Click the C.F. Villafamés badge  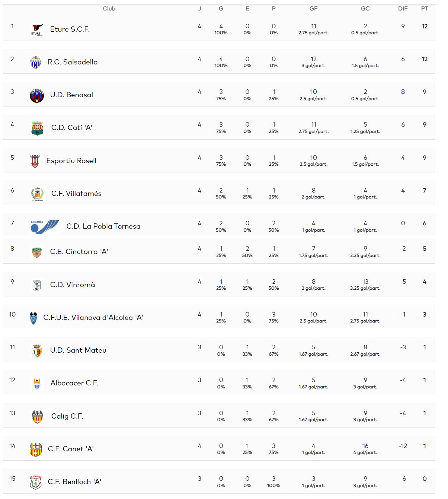(x=37, y=194)
